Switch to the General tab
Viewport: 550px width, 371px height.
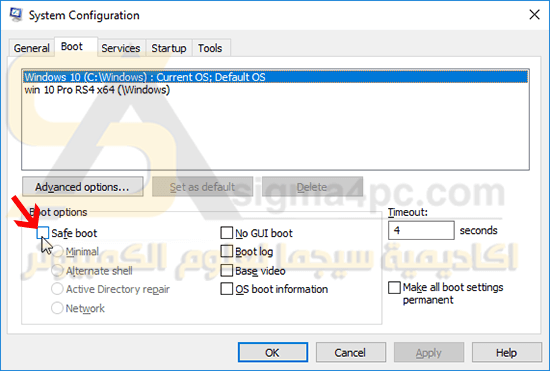(31, 48)
